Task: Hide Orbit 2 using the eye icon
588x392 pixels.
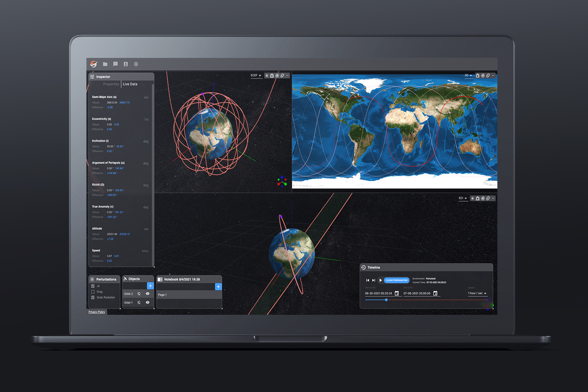Action: pos(148,294)
